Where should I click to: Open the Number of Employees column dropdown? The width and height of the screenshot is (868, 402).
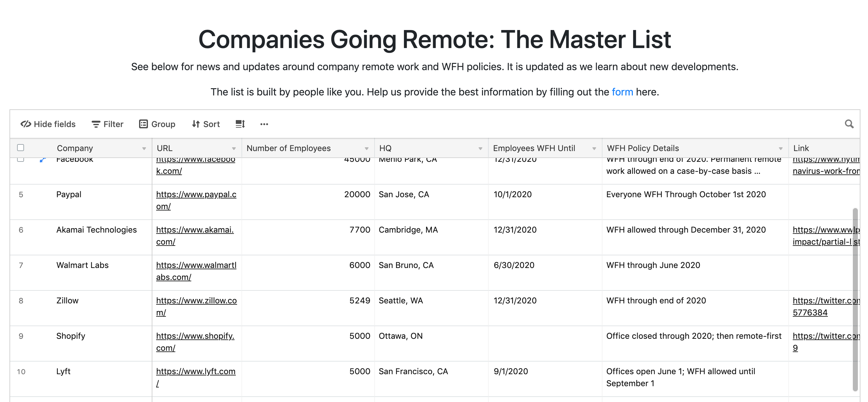click(366, 148)
